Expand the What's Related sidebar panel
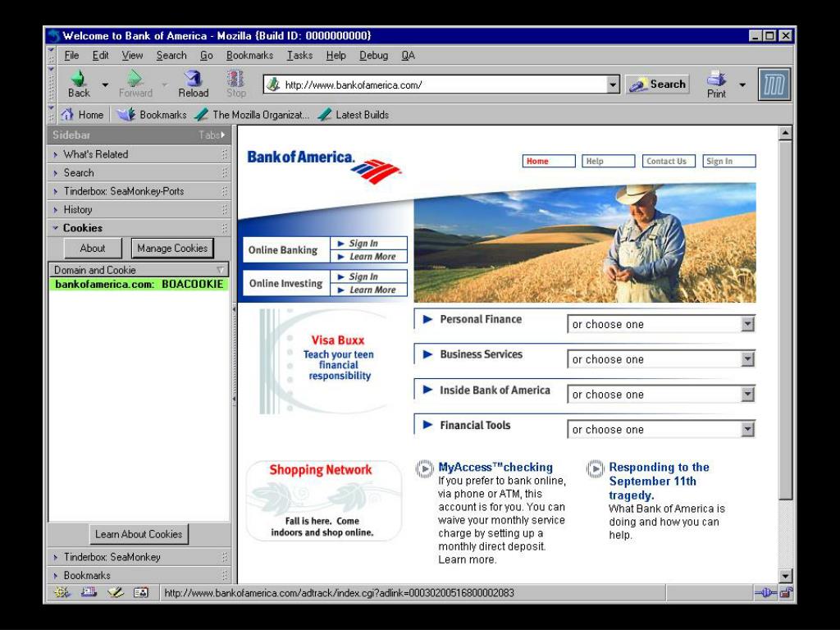The width and height of the screenshot is (840, 630). point(95,154)
